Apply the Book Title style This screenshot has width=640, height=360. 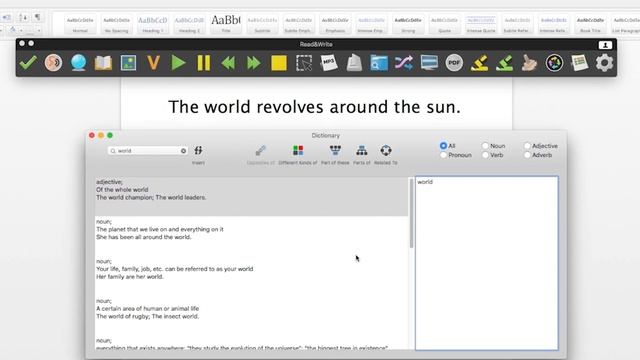coord(590,24)
